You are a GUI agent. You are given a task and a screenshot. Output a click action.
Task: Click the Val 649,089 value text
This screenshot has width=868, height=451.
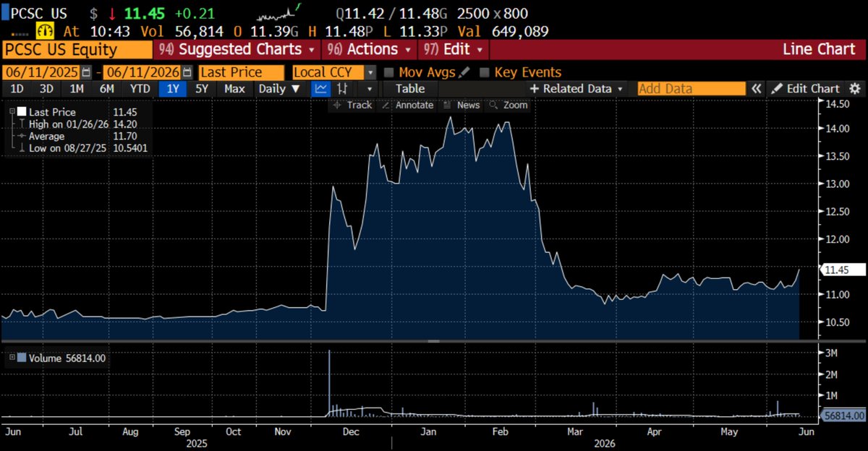(x=503, y=31)
